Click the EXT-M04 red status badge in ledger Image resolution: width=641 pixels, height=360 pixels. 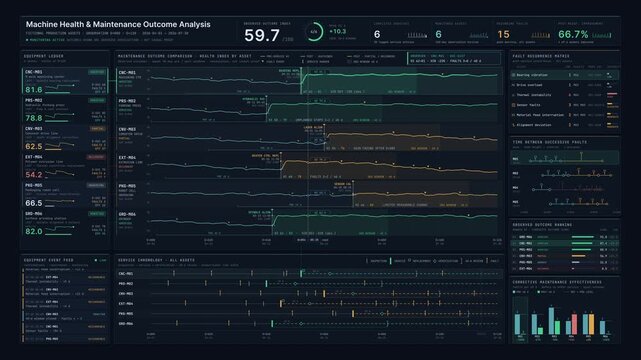coord(96,157)
